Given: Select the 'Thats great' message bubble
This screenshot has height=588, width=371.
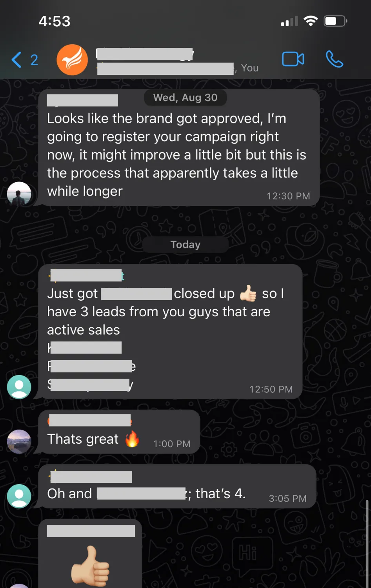Looking at the screenshot, I should coord(119,432).
